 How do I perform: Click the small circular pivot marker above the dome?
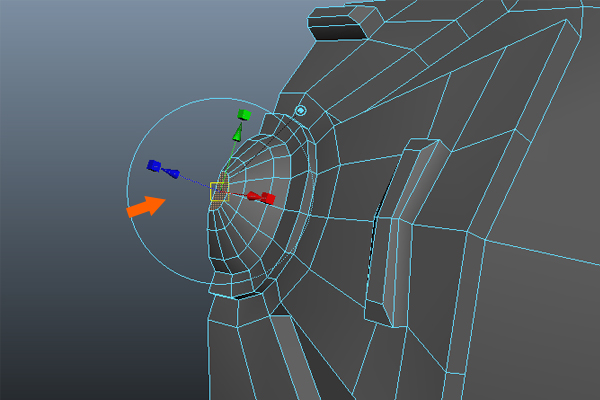coord(301,111)
